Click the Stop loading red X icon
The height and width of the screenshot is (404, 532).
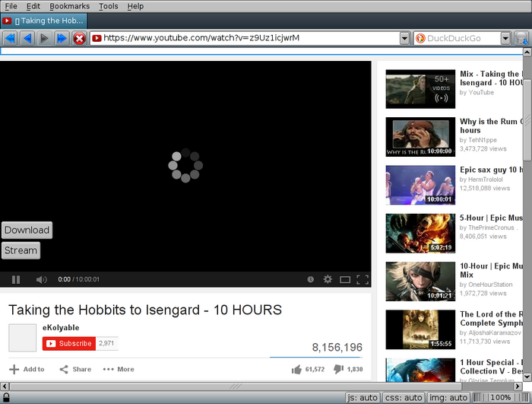pos(79,38)
